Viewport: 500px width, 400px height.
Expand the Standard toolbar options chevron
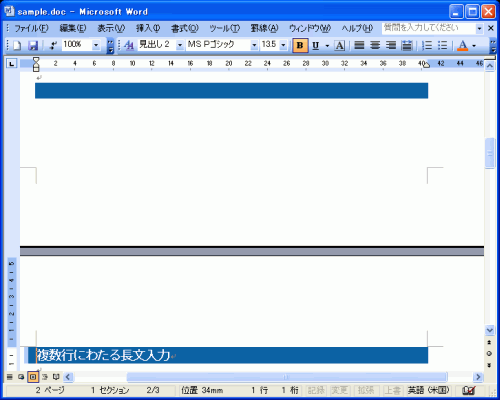click(x=110, y=46)
